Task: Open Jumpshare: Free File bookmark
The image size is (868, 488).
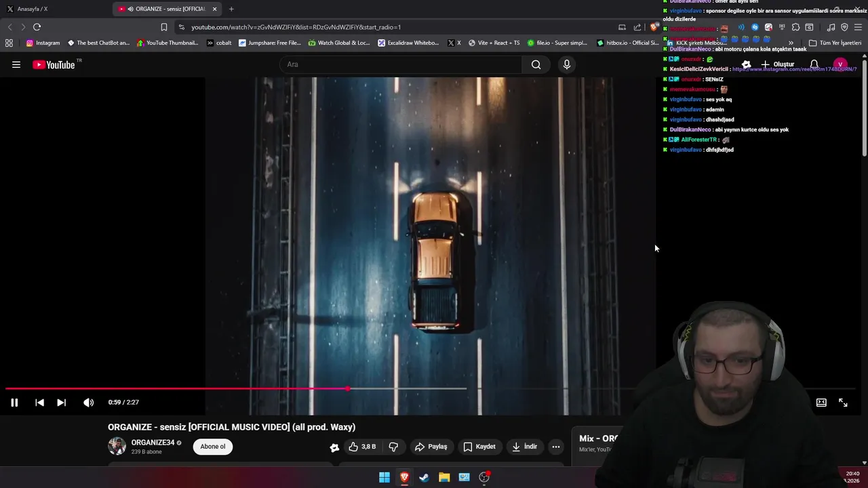Action: (x=270, y=43)
